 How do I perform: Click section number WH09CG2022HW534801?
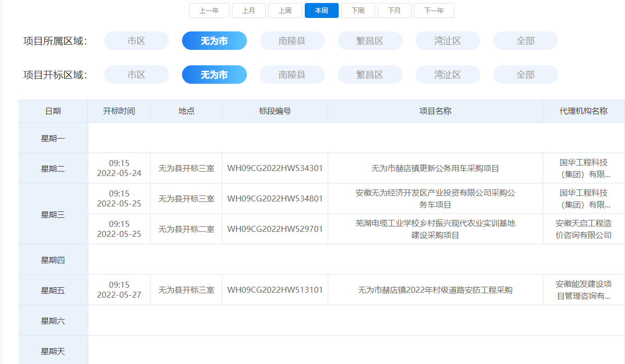275,198
